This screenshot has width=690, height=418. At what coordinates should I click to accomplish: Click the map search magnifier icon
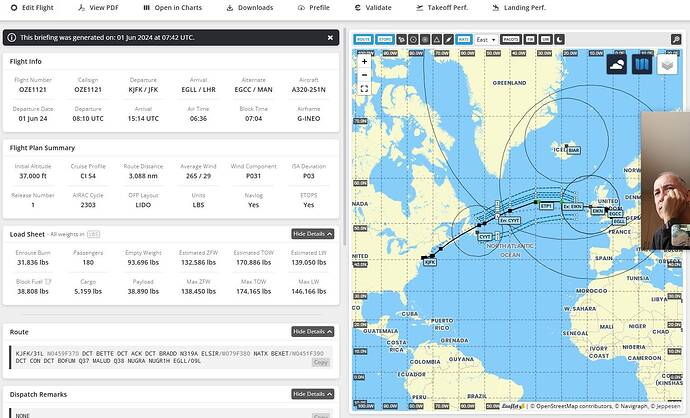coord(676,40)
